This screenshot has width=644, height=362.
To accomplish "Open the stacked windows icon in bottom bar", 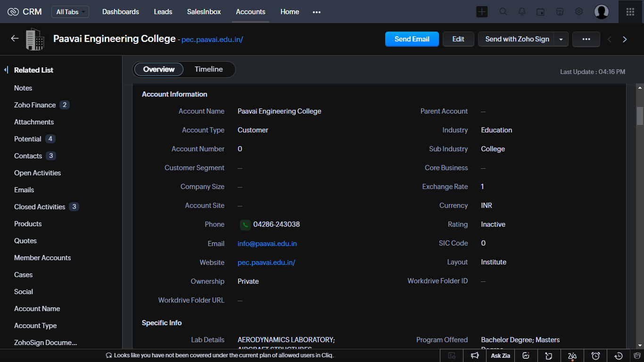I will (637, 356).
